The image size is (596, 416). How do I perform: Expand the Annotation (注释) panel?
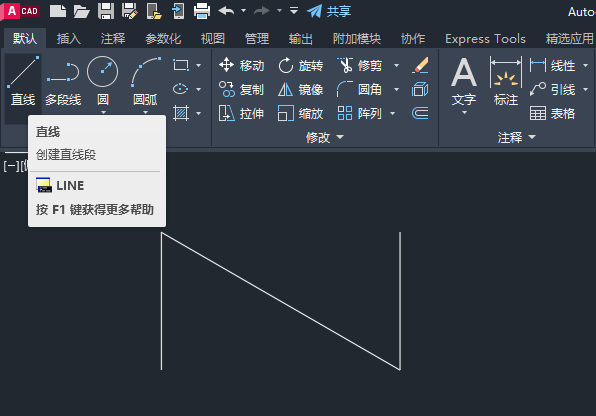click(x=517, y=137)
